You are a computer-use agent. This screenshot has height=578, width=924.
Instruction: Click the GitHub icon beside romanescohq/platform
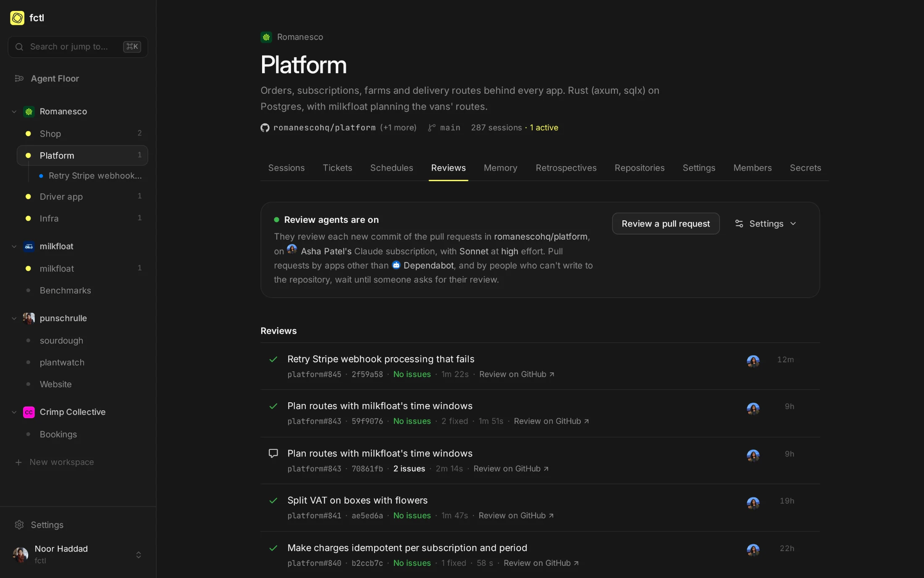[x=265, y=127]
